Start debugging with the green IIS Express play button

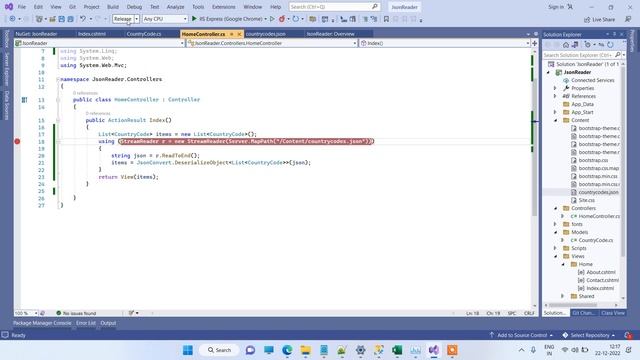click(194, 19)
